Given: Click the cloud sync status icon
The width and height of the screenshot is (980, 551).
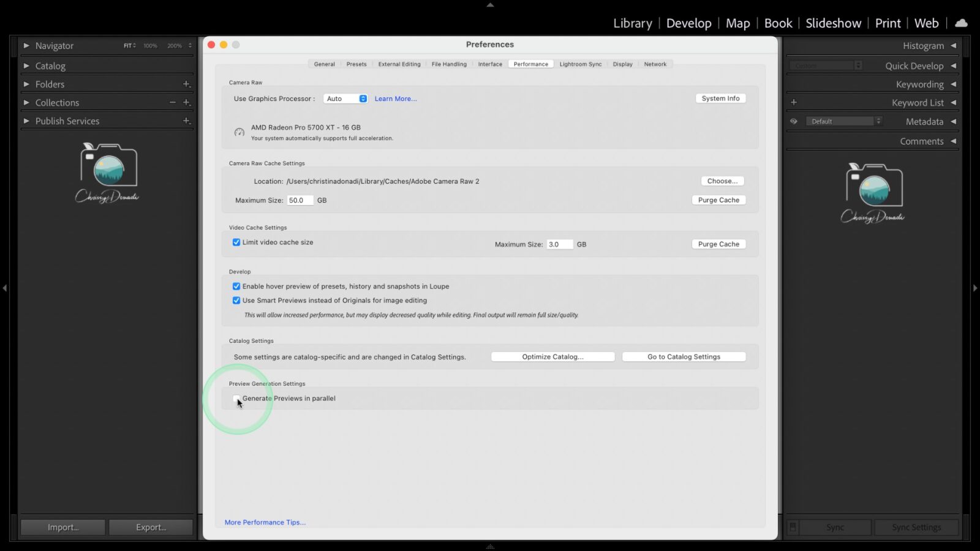Looking at the screenshot, I should click(x=961, y=23).
